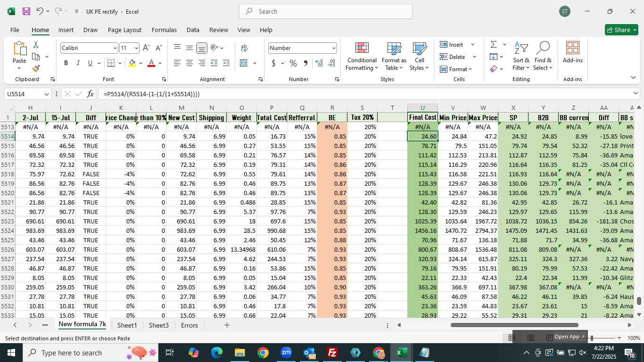The image size is (644, 362).
Task: Click the AutoSum sigma icon
Action: (494, 44)
